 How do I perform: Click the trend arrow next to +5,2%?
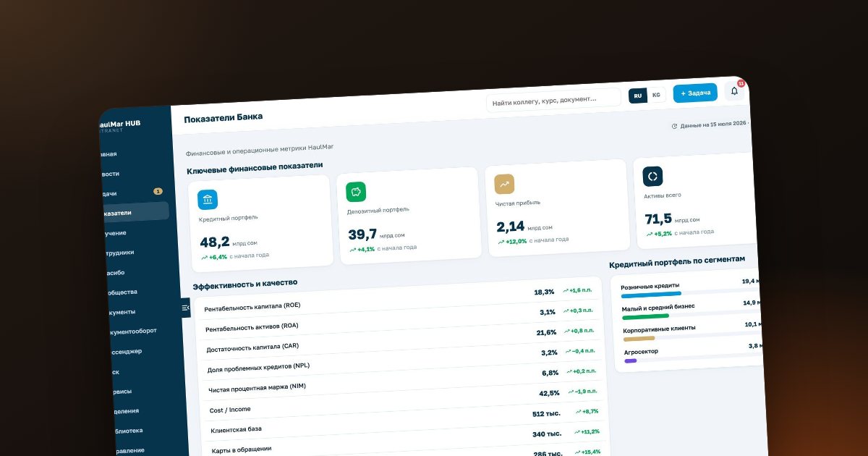tap(649, 234)
